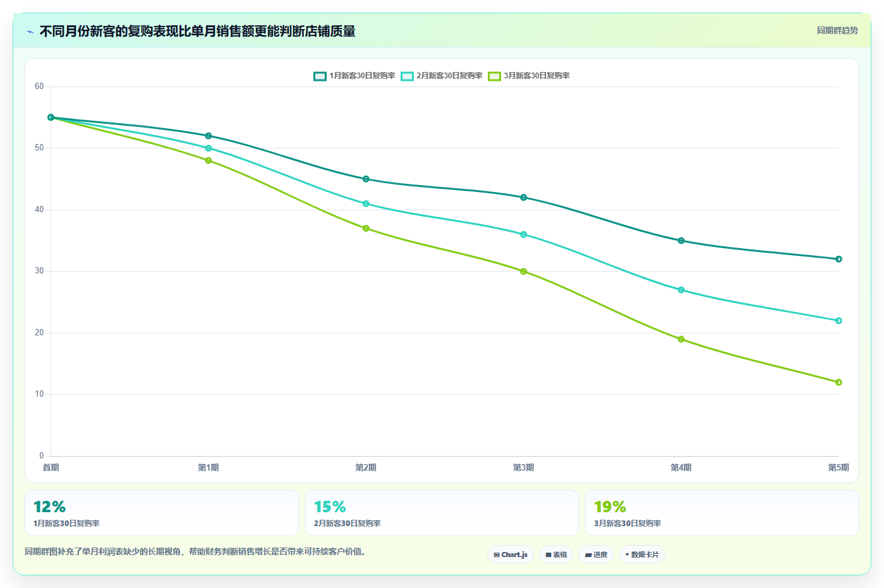This screenshot has height=588, width=884.
Task: Click the 1月新客 data point at 第3期
Action: [523, 198]
